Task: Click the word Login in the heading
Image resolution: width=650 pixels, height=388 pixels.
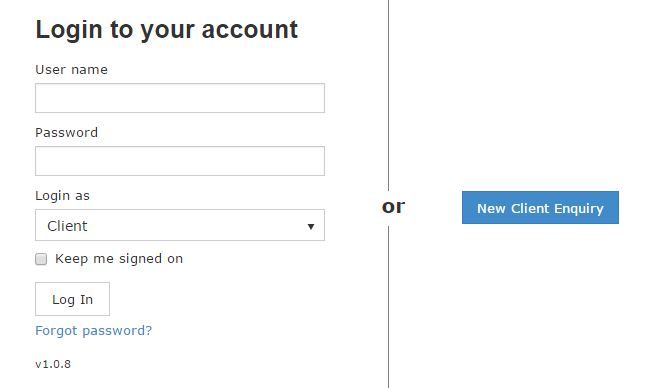Action: 69,30
